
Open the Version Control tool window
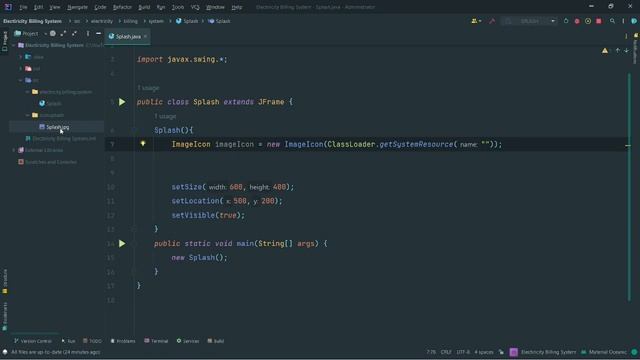33,341
